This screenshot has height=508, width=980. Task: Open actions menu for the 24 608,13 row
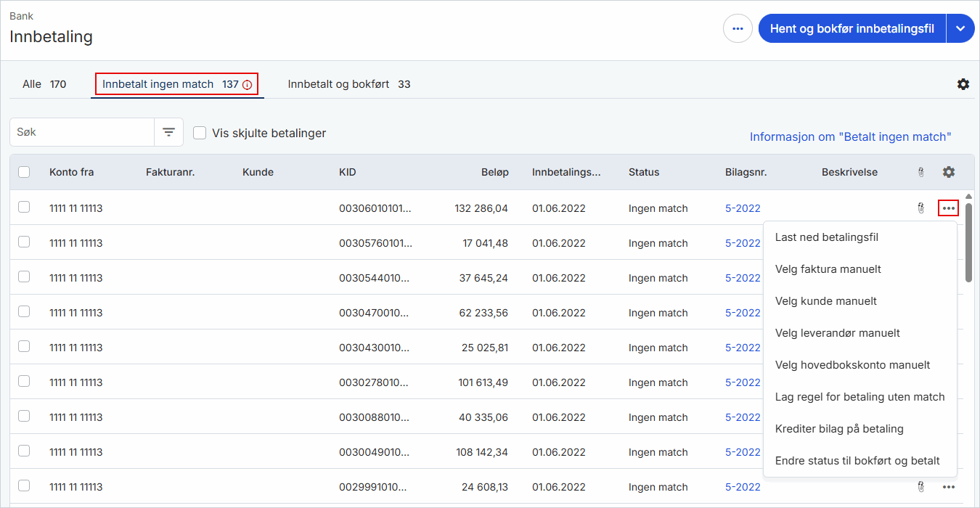pyautogui.click(x=949, y=487)
